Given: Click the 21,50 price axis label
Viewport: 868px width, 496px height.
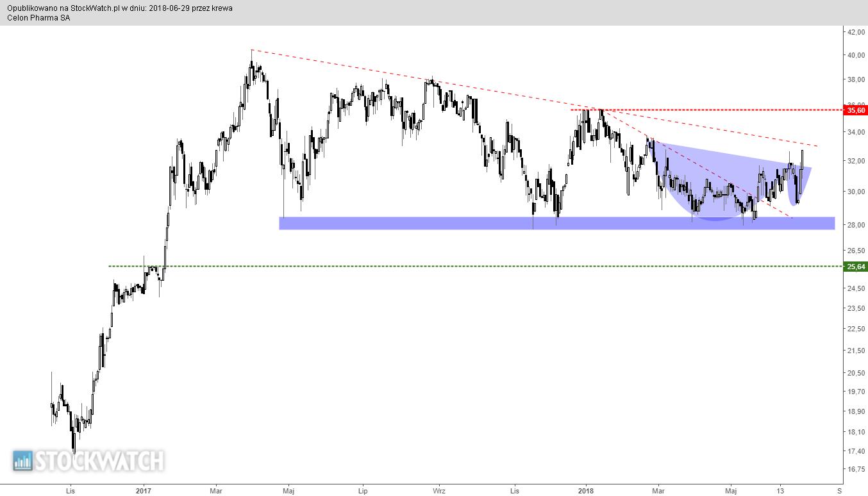Looking at the screenshot, I should [856, 351].
